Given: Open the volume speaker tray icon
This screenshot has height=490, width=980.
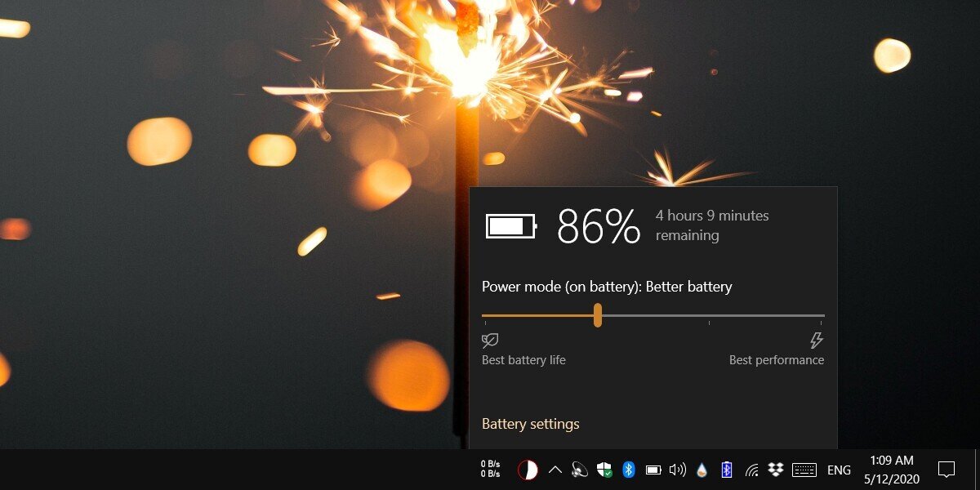Looking at the screenshot, I should tap(677, 470).
